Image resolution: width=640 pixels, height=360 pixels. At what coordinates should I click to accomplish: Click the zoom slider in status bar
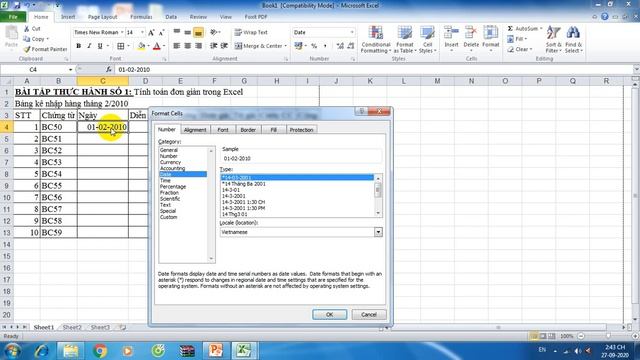pyautogui.click(x=608, y=336)
